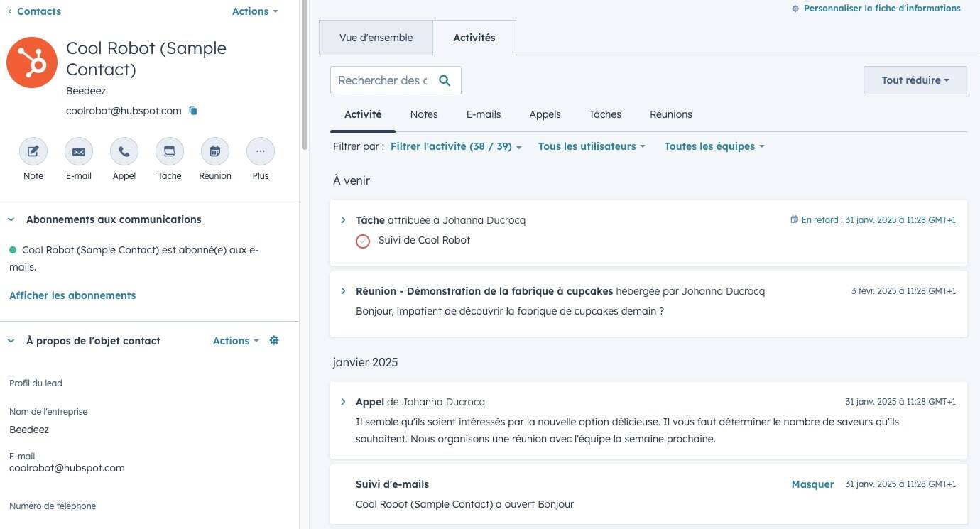Open Personnaliser la fiche d'informations link
Viewport: 980px width, 529px height.
click(882, 9)
